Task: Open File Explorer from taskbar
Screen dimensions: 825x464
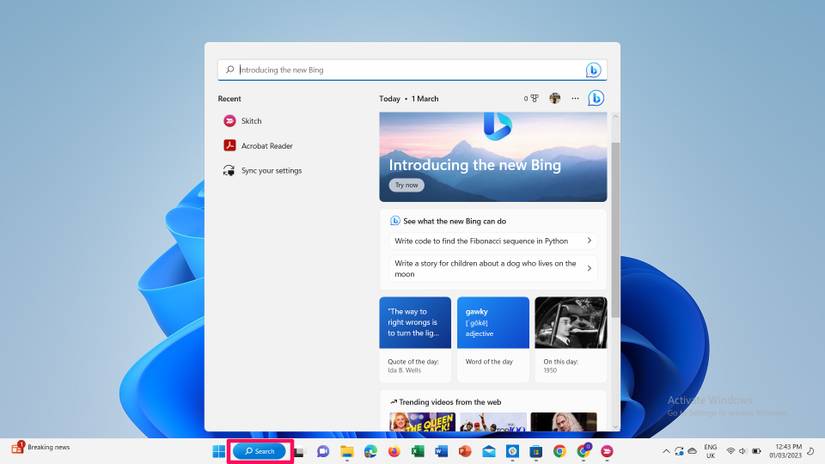Action: pyautogui.click(x=347, y=451)
